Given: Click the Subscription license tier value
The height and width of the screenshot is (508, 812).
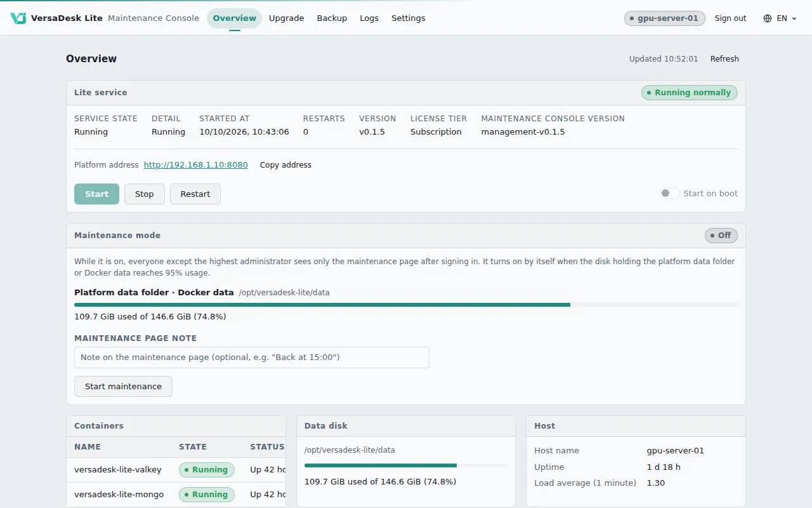Looking at the screenshot, I should point(436,132).
